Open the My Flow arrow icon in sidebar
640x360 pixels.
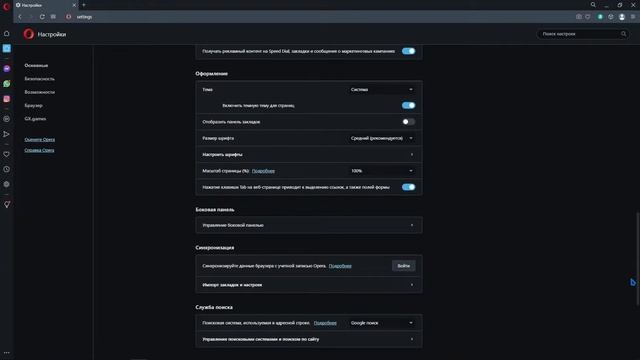[7, 134]
